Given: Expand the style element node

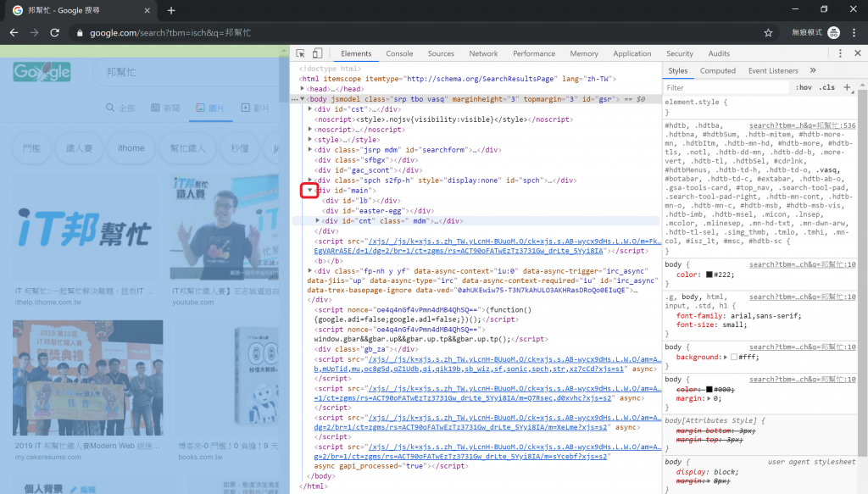Looking at the screenshot, I should tap(310, 140).
